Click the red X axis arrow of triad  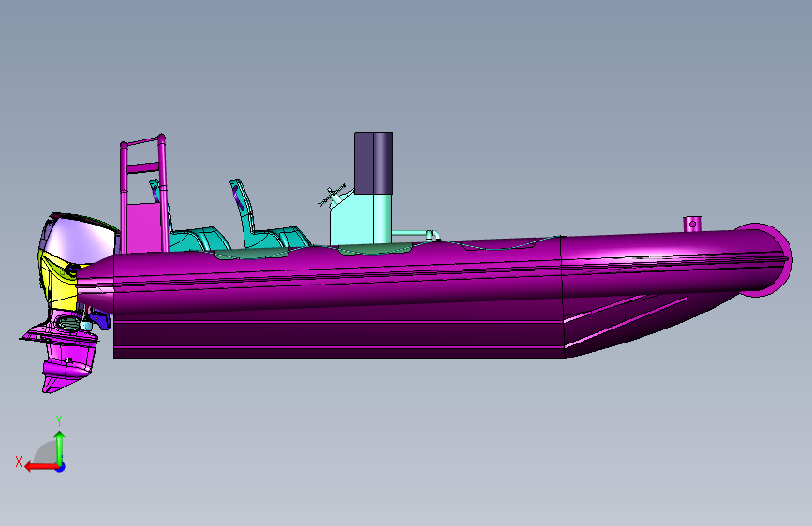click(x=40, y=467)
